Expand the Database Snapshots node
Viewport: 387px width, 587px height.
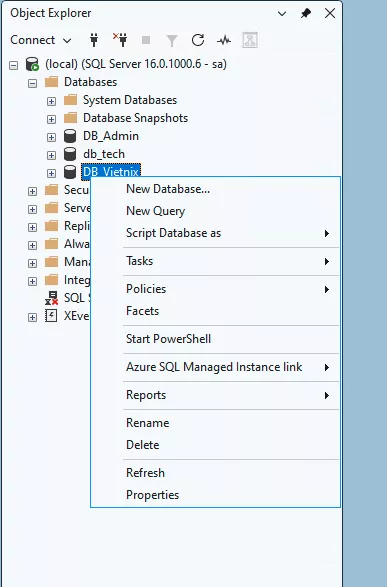coord(51,119)
